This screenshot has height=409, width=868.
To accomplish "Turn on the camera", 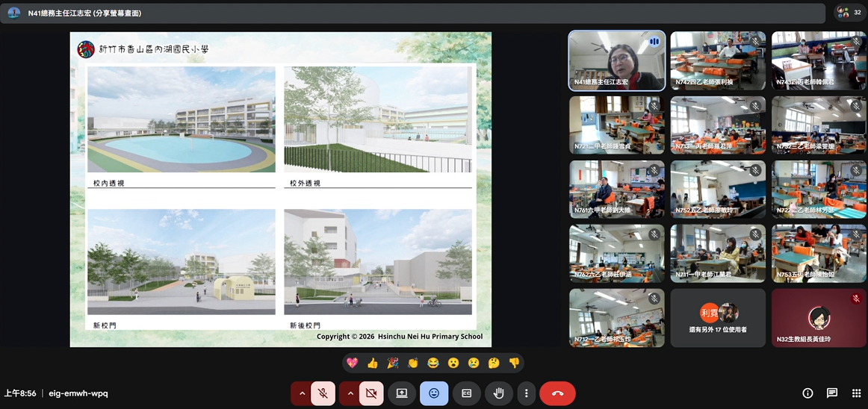I will tap(371, 393).
